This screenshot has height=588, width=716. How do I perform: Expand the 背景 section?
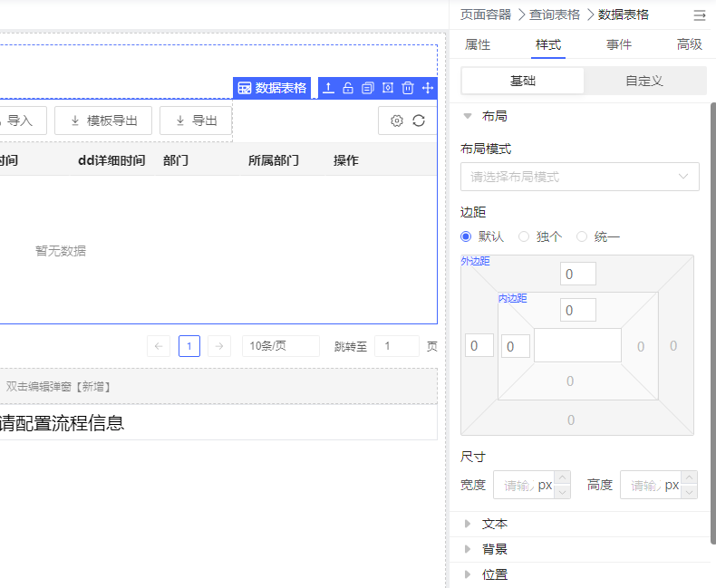[x=468, y=549]
